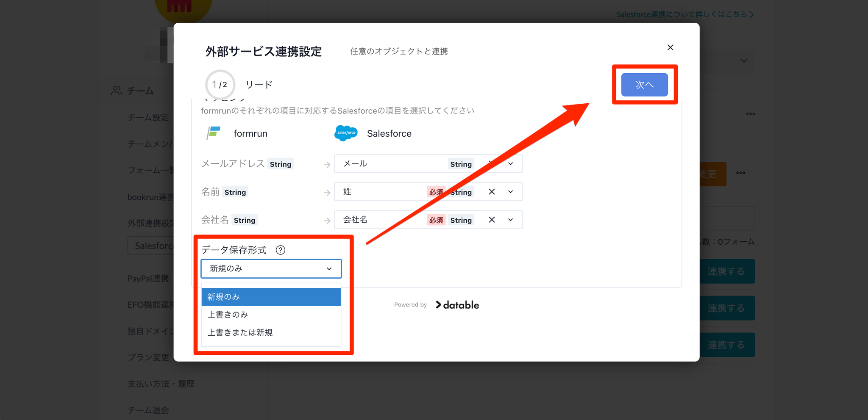Click the リード step label
The image size is (868, 420).
coord(259,85)
